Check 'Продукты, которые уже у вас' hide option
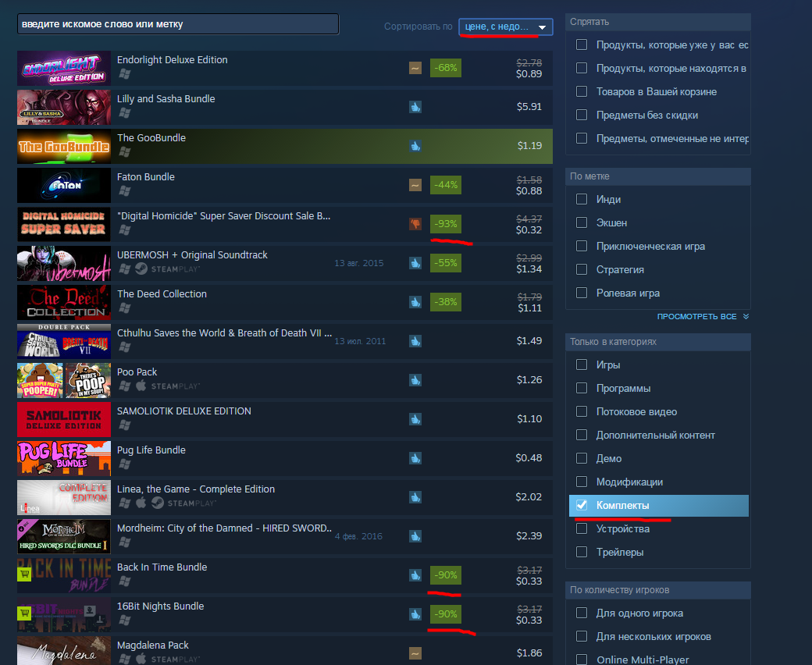The image size is (812, 665). pyautogui.click(x=582, y=44)
